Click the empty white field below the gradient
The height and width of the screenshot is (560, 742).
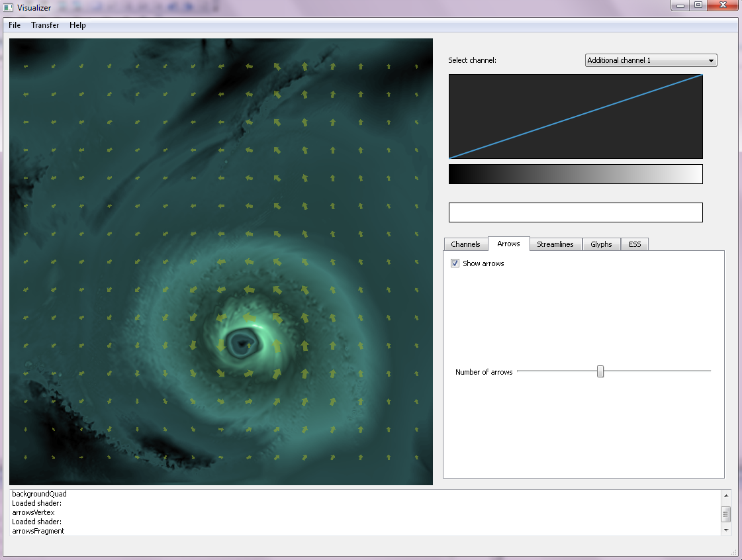[575, 212]
